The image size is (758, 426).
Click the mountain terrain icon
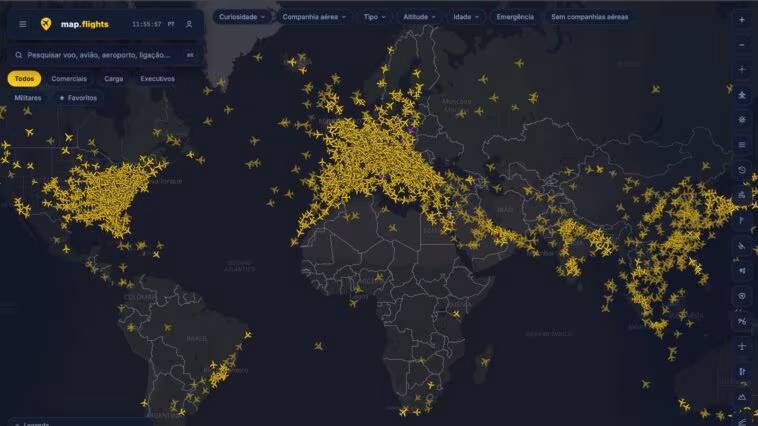click(742, 397)
